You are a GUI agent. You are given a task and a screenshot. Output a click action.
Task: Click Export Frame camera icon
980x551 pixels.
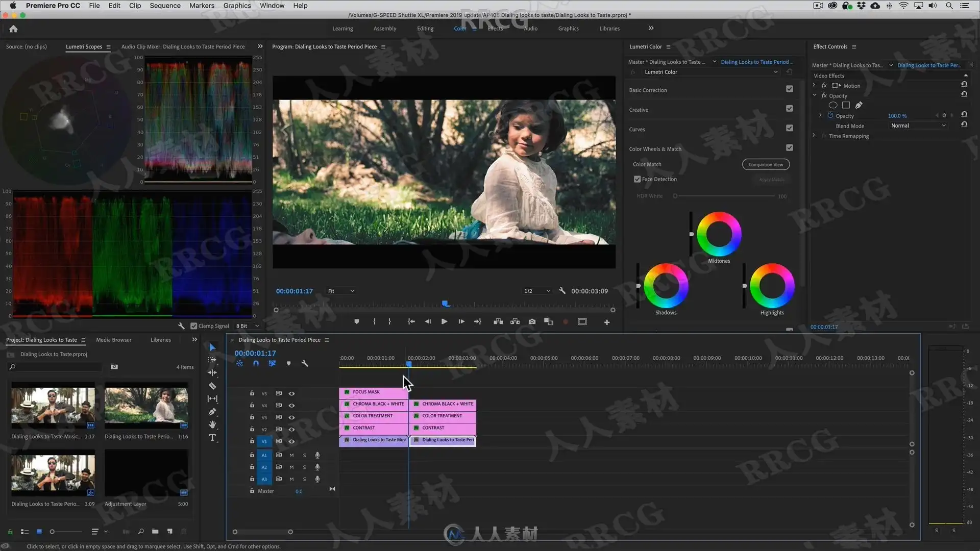click(532, 321)
